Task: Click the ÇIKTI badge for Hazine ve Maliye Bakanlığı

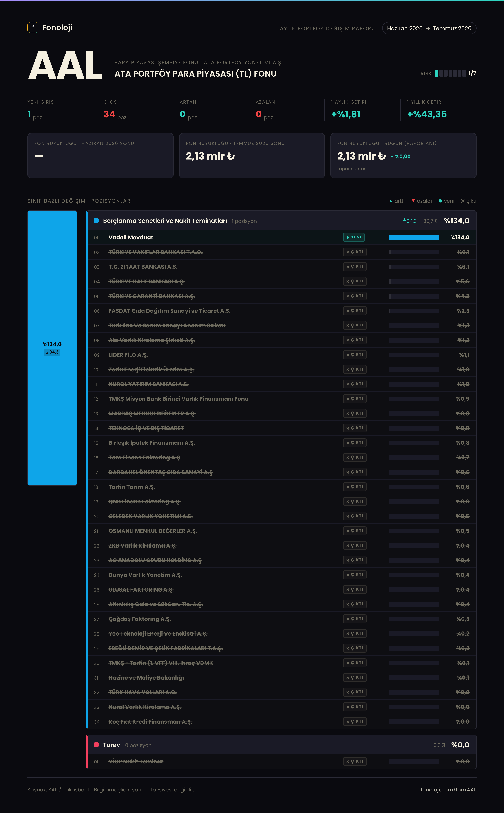Action: [x=355, y=678]
